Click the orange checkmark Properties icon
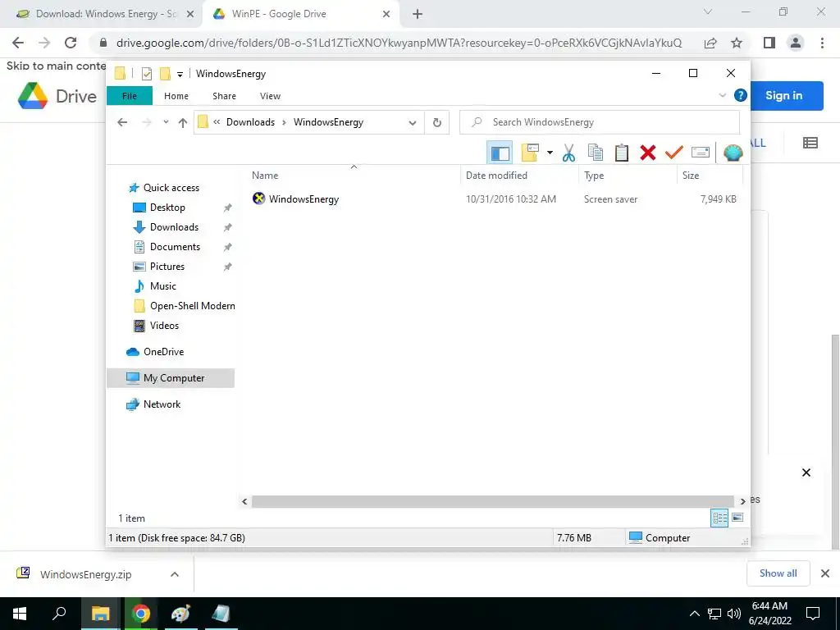The image size is (840, 630). (x=674, y=153)
